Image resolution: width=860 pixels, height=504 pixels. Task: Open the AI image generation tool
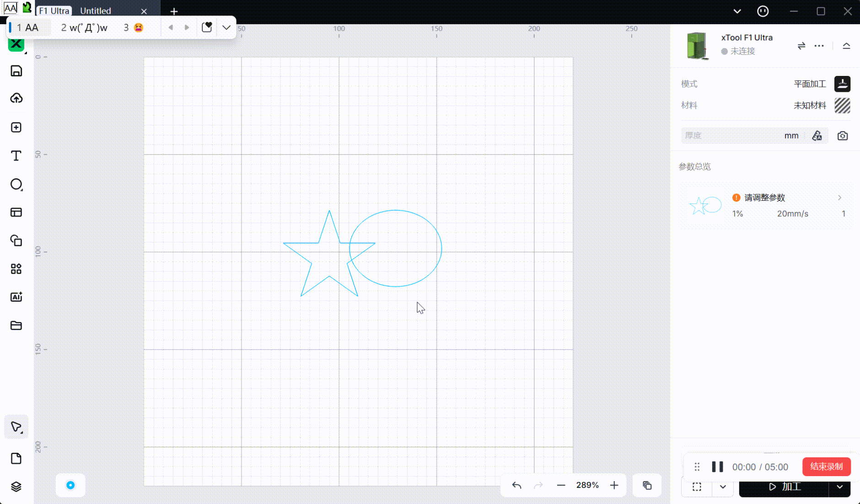tap(16, 297)
